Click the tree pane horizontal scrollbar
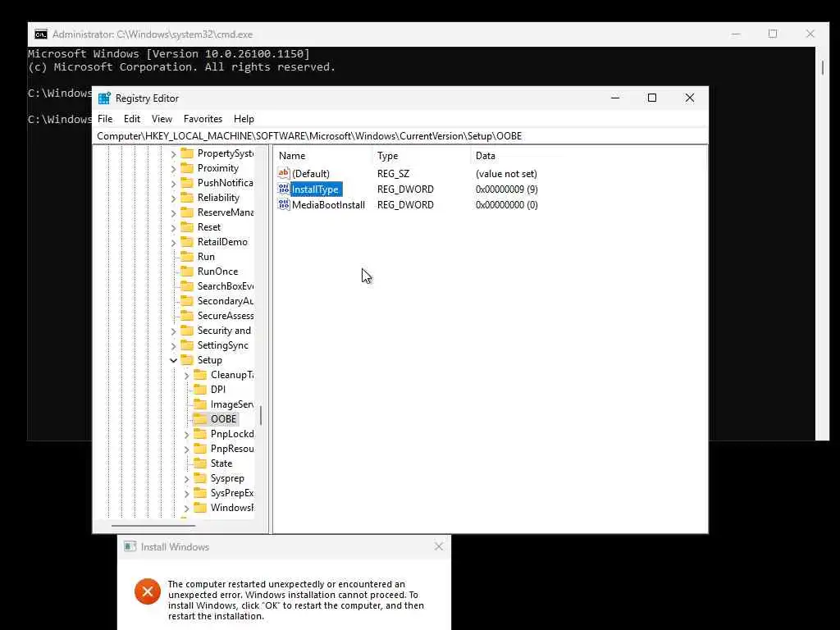The width and height of the screenshot is (840, 630). click(153, 526)
